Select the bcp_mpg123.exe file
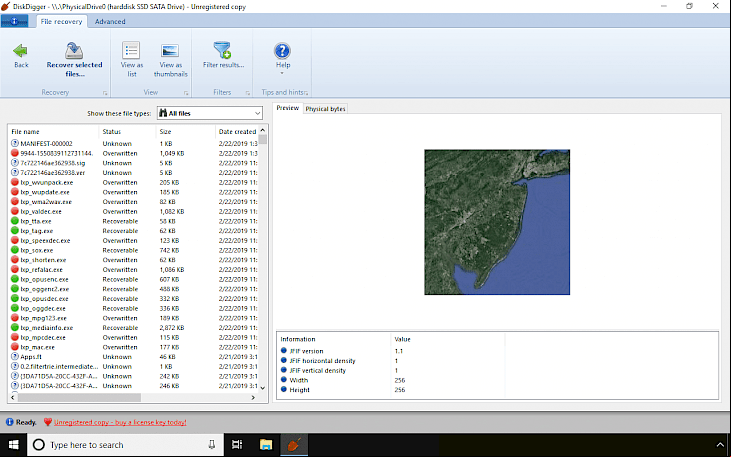 (x=43, y=318)
